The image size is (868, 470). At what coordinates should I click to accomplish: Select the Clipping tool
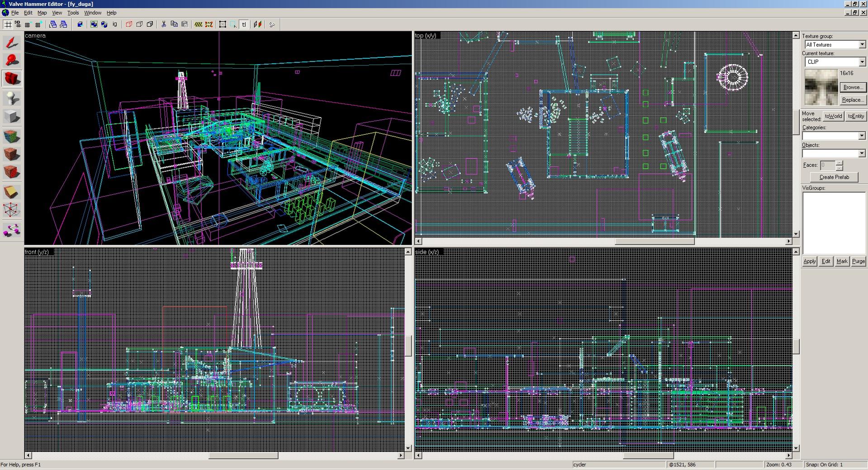12,192
